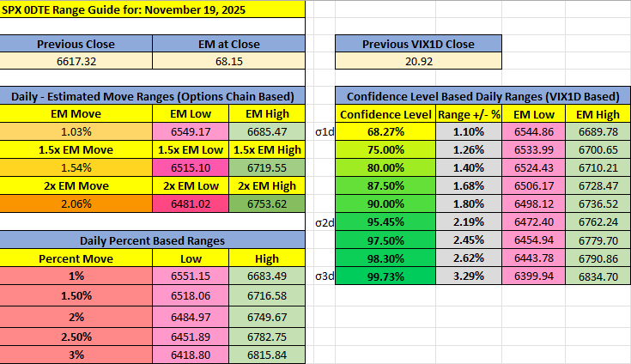Click the Confidence Level Based Daily Ranges header
This screenshot has width=631, height=364.
coord(482,96)
